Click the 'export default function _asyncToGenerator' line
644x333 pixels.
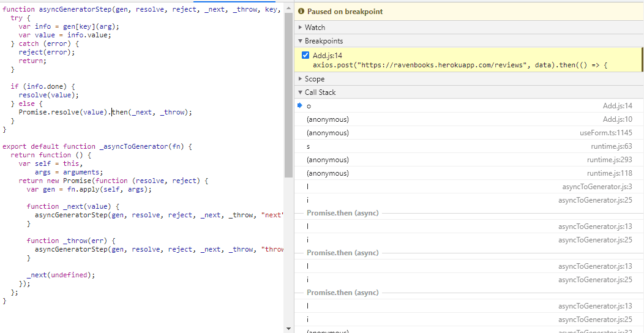point(97,146)
